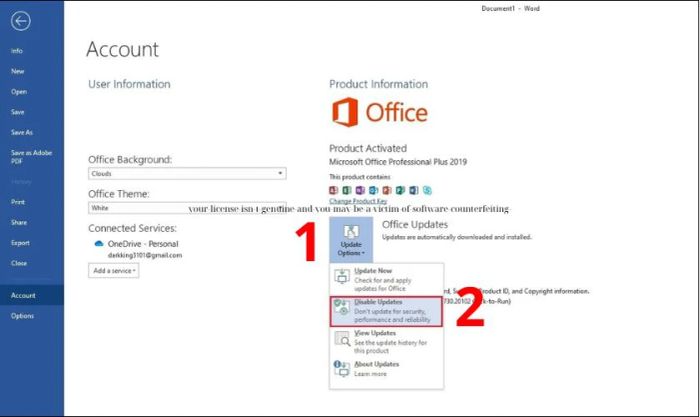Click the View Updates magnifier icon
This screenshot has width=700, height=417.
(x=342, y=338)
